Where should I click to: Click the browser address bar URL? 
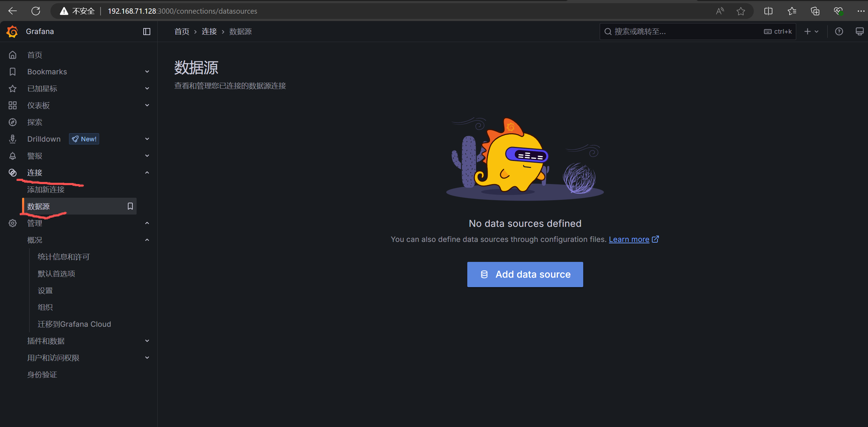(182, 11)
